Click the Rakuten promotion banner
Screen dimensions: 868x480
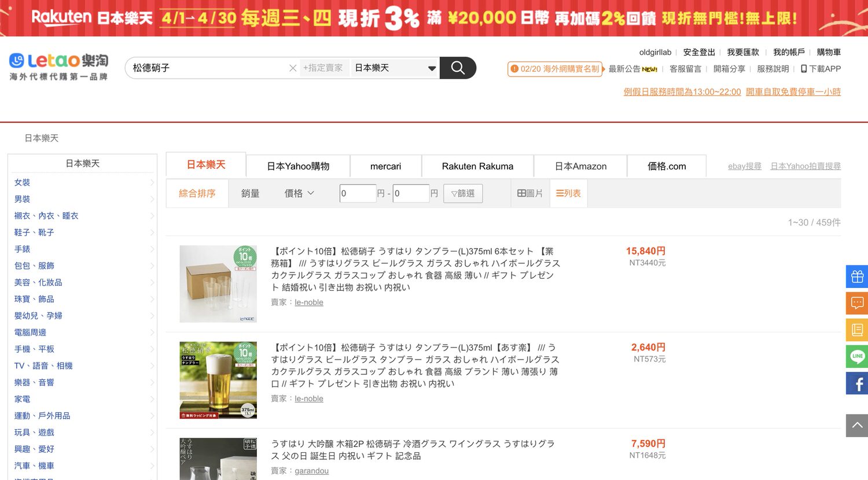coord(434,18)
